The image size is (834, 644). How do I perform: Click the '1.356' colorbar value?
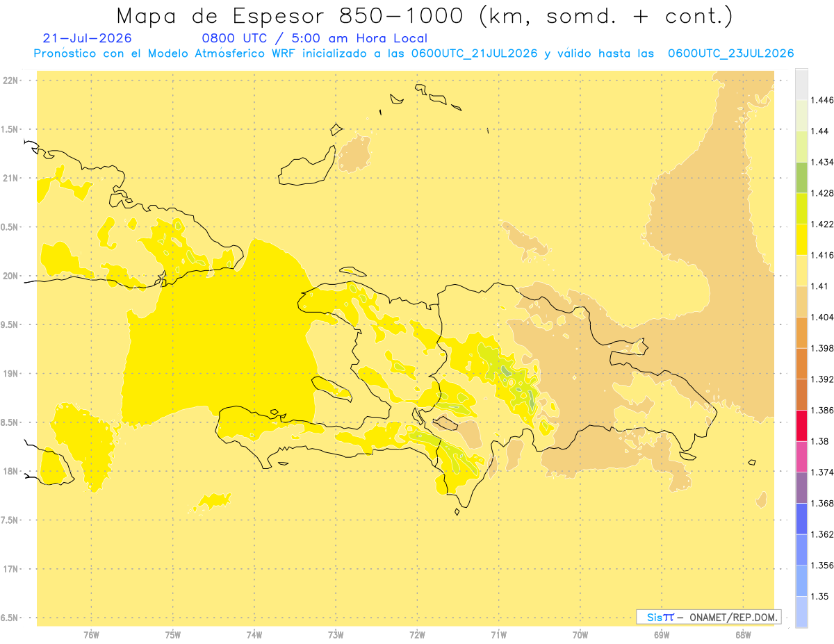pyautogui.click(x=821, y=565)
